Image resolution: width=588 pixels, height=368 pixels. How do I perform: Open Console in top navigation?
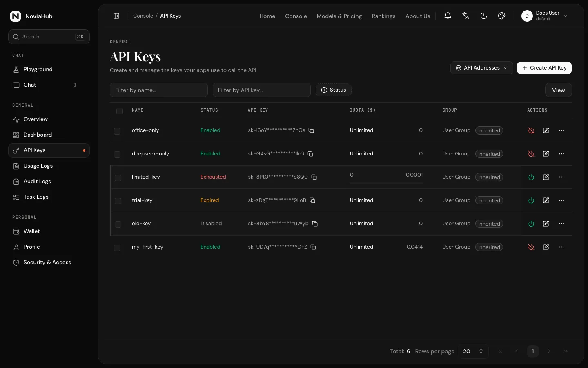click(x=296, y=16)
